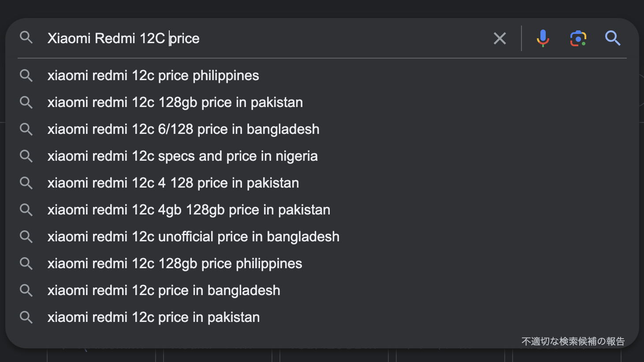This screenshot has width=644, height=362.
Task: Pick suggestion '12c 6/128 price in bangladesh'
Action: (x=183, y=129)
